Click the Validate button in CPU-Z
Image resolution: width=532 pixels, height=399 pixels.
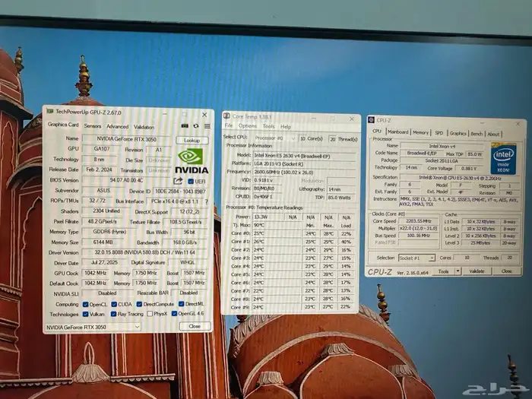[x=477, y=271]
